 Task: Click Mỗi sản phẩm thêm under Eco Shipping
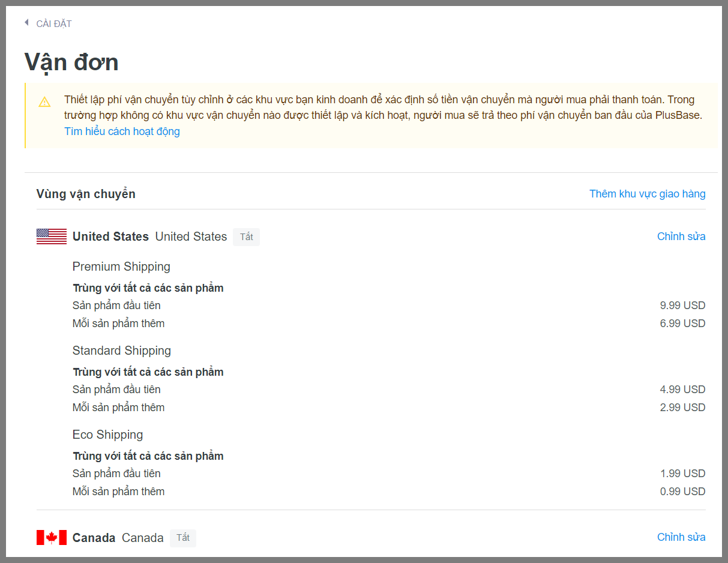pos(118,492)
